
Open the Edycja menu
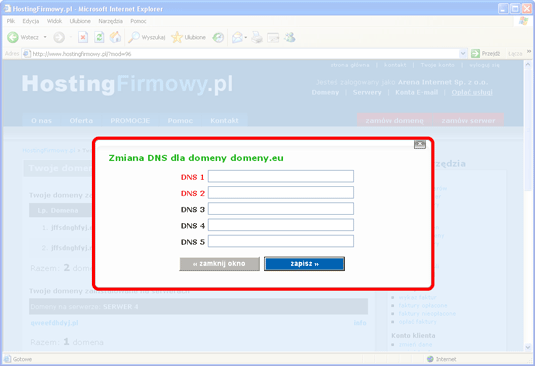pyautogui.click(x=31, y=21)
